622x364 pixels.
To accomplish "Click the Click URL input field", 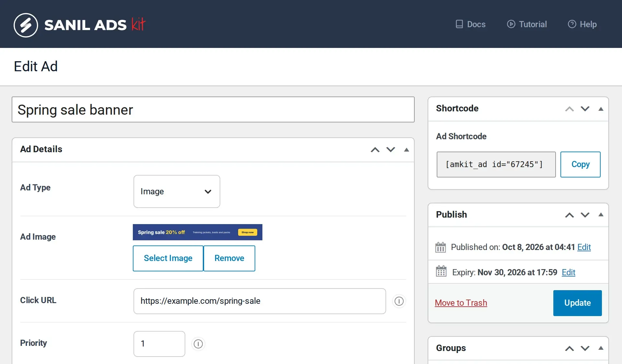I will tap(260, 301).
